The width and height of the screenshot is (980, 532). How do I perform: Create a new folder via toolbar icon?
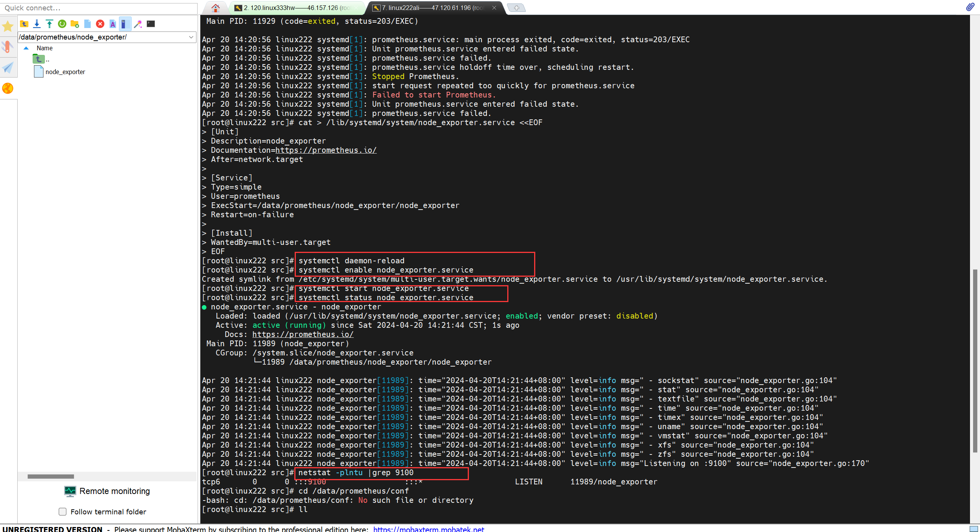coord(75,24)
